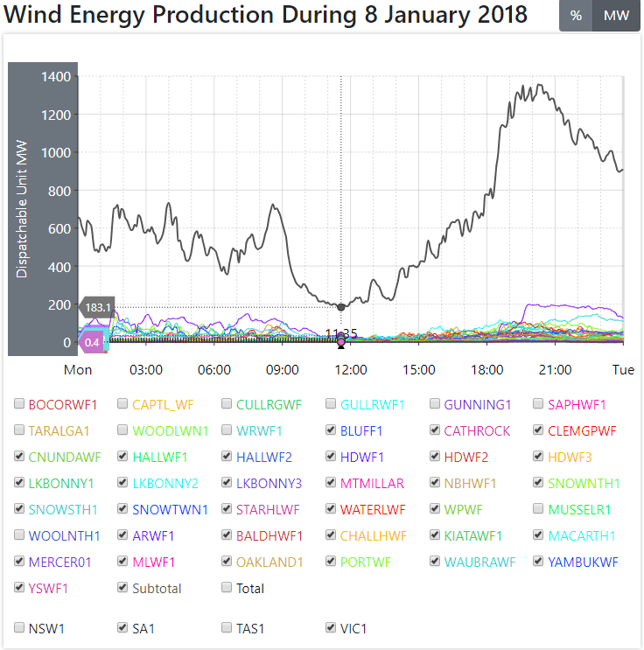Switch chart units to percent
The width and height of the screenshot is (644, 650).
click(576, 16)
